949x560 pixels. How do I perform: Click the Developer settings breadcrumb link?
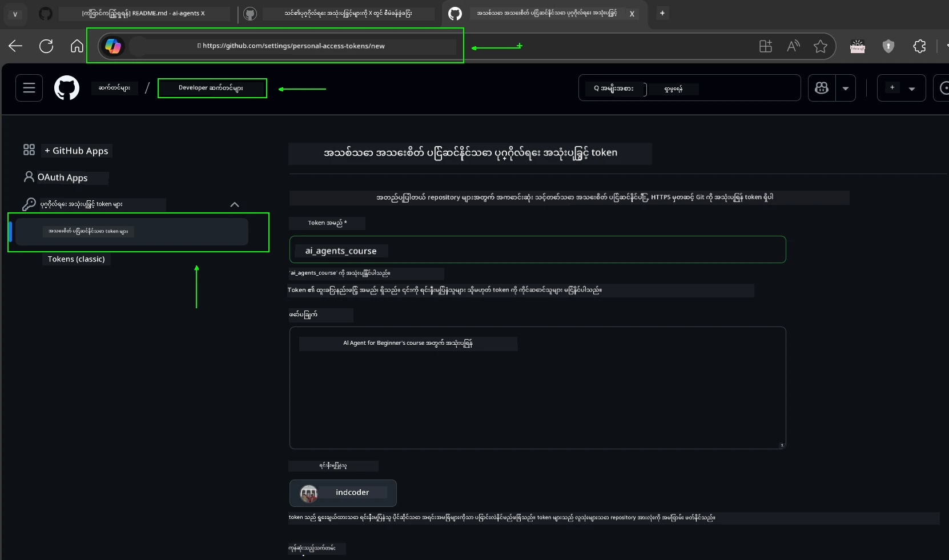(212, 88)
